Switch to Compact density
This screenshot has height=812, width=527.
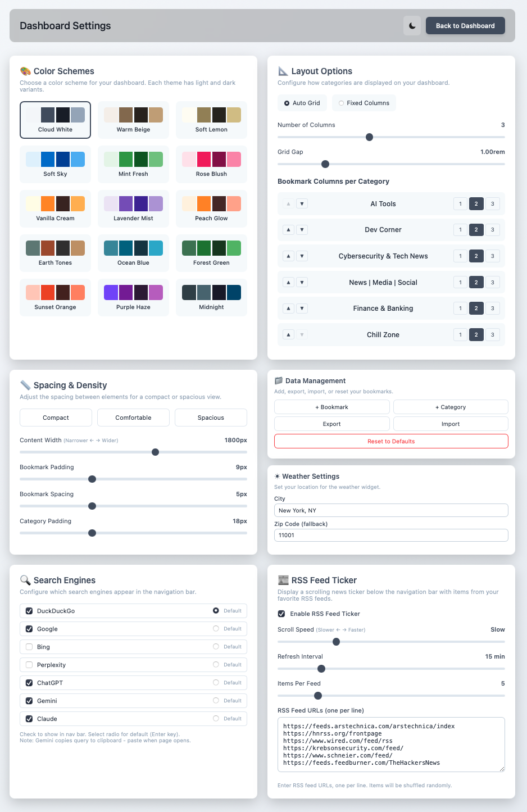click(56, 417)
